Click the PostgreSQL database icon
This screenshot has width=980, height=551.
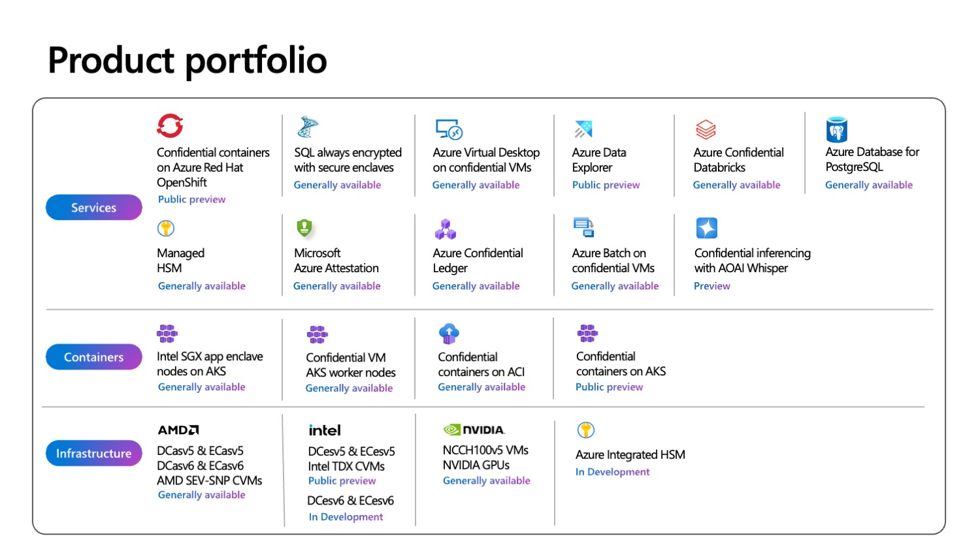tap(836, 129)
